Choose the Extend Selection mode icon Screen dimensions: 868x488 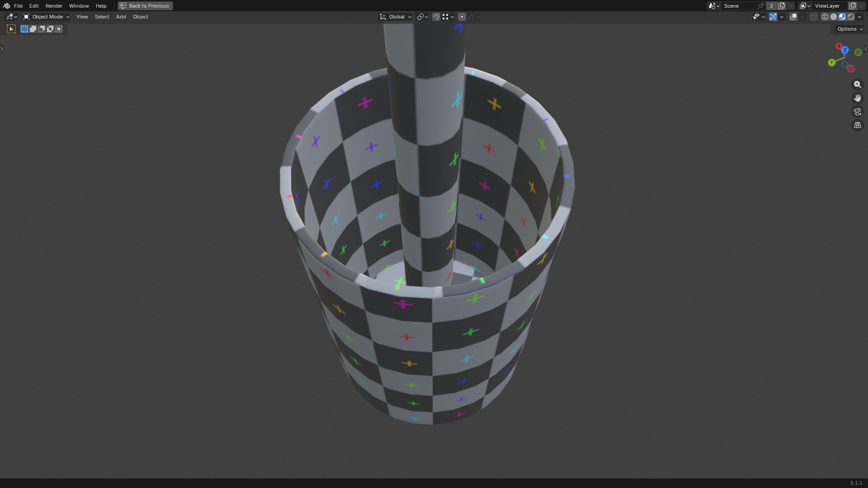click(33, 29)
